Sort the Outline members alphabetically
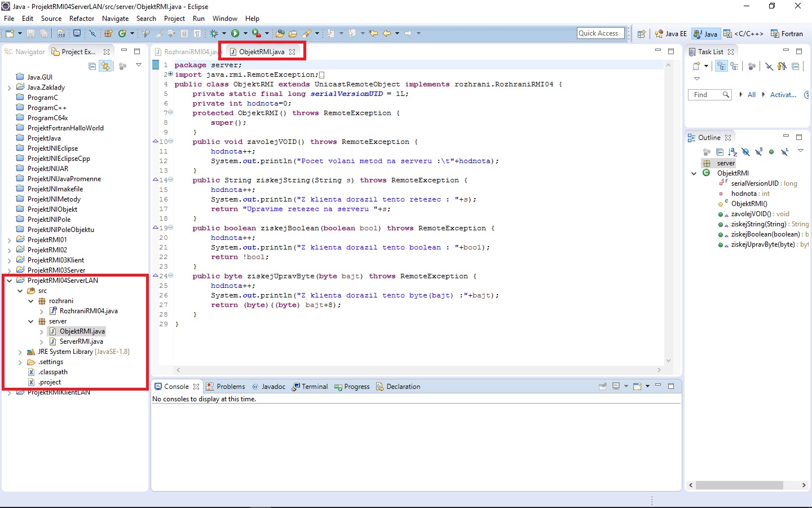 click(x=732, y=152)
